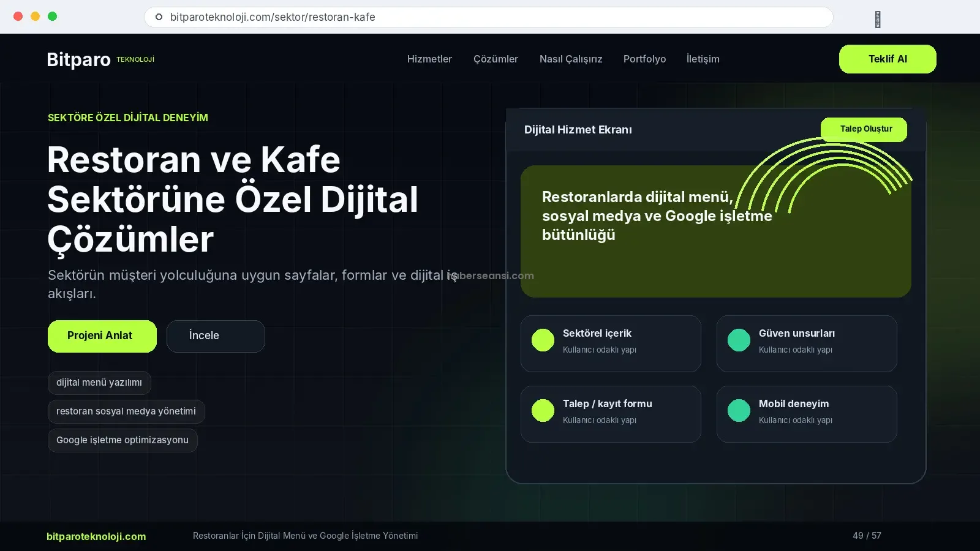
Task: Click the Projeni Anlat button
Action: [x=102, y=336]
